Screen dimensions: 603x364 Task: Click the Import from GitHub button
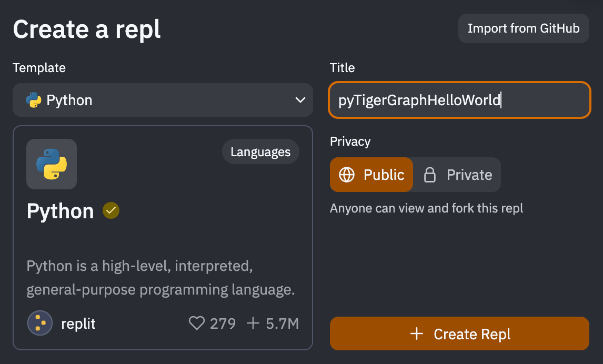click(x=523, y=28)
